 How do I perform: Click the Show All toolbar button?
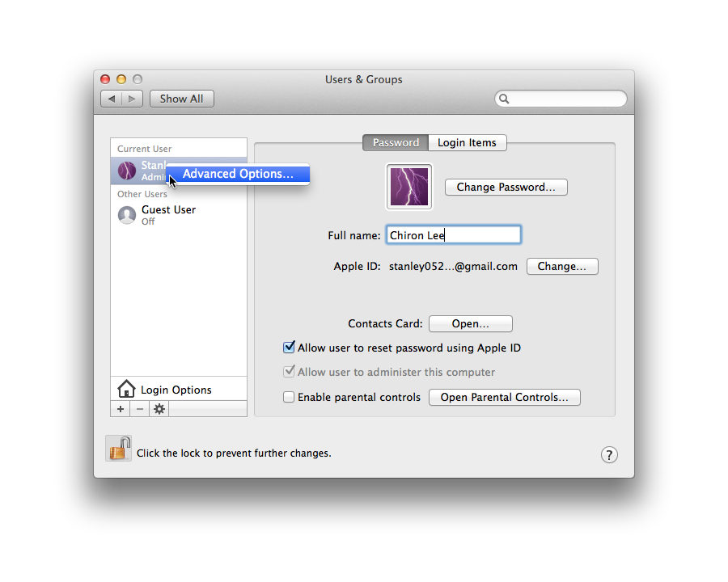(x=181, y=99)
